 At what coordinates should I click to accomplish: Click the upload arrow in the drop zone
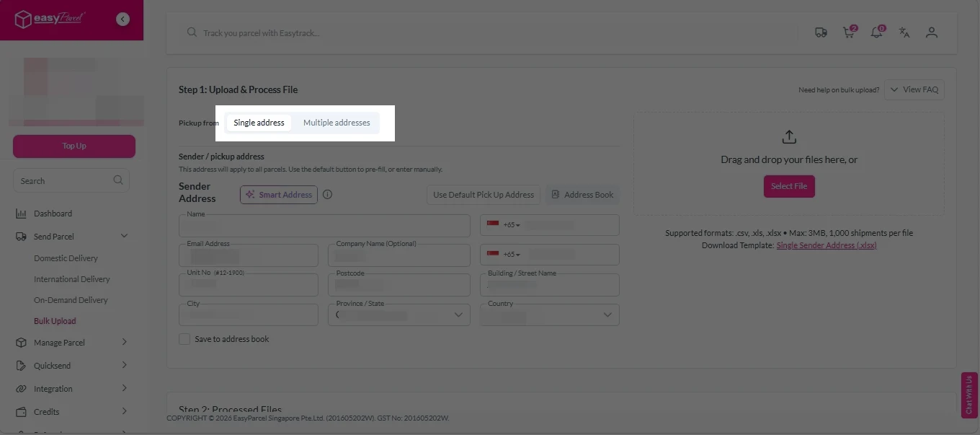(789, 136)
